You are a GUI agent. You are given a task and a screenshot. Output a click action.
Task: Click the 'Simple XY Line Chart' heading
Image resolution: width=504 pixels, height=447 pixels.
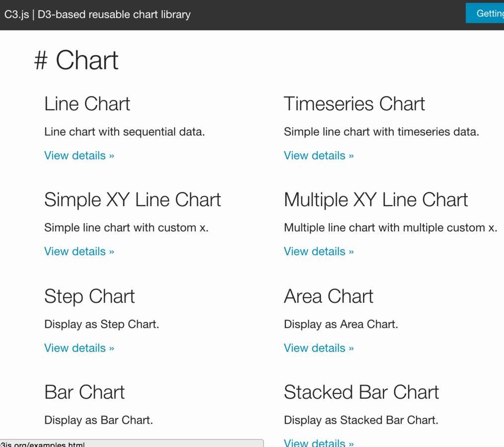click(x=133, y=200)
